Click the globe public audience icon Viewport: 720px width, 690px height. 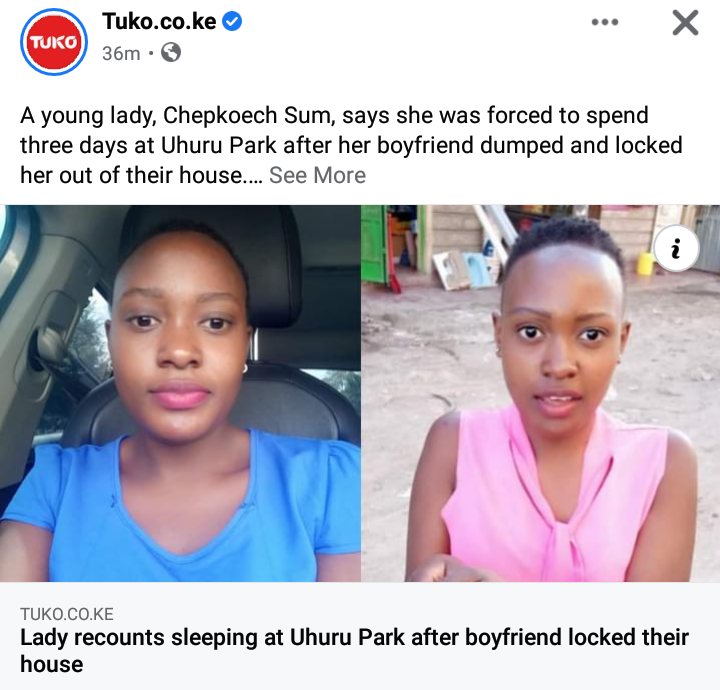tap(171, 52)
